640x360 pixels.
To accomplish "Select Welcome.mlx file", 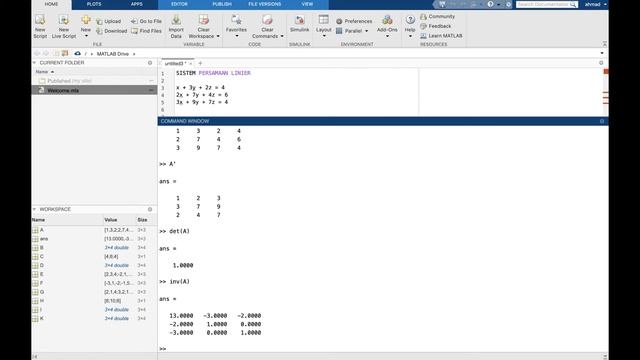I will 94,90.
